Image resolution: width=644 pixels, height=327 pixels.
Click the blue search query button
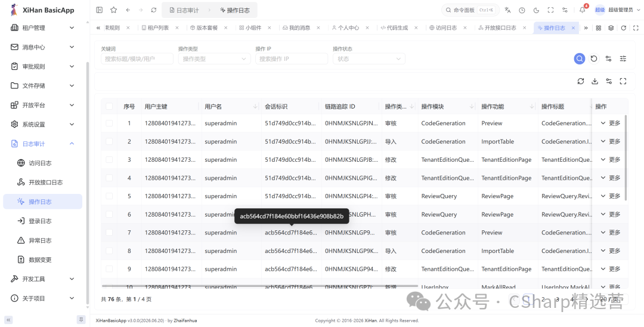(x=580, y=58)
